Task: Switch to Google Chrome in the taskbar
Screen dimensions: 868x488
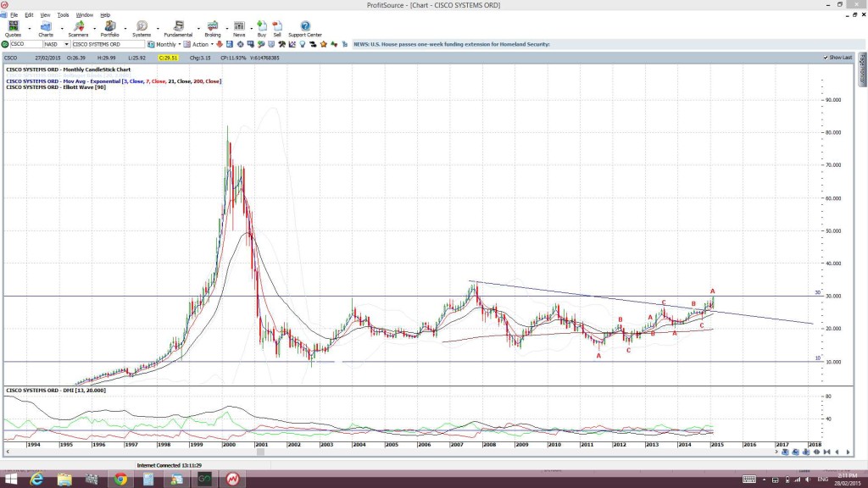Action: click(x=120, y=480)
